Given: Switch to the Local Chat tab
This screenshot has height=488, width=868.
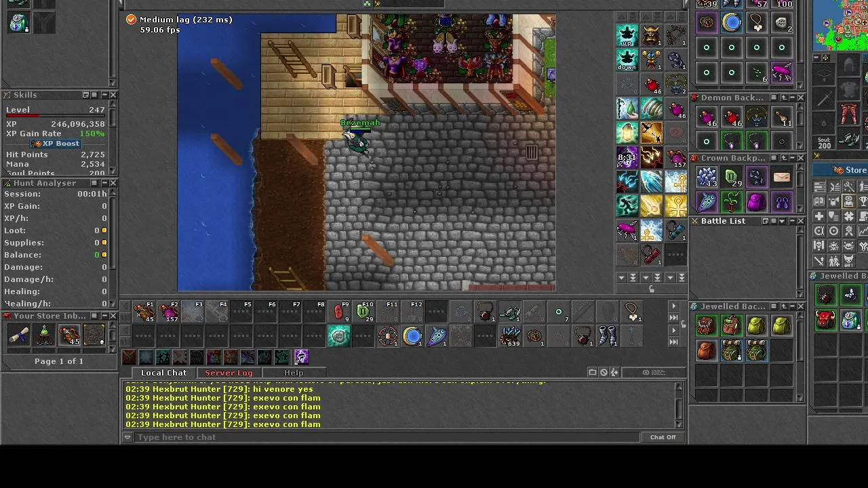Looking at the screenshot, I should 163,373.
